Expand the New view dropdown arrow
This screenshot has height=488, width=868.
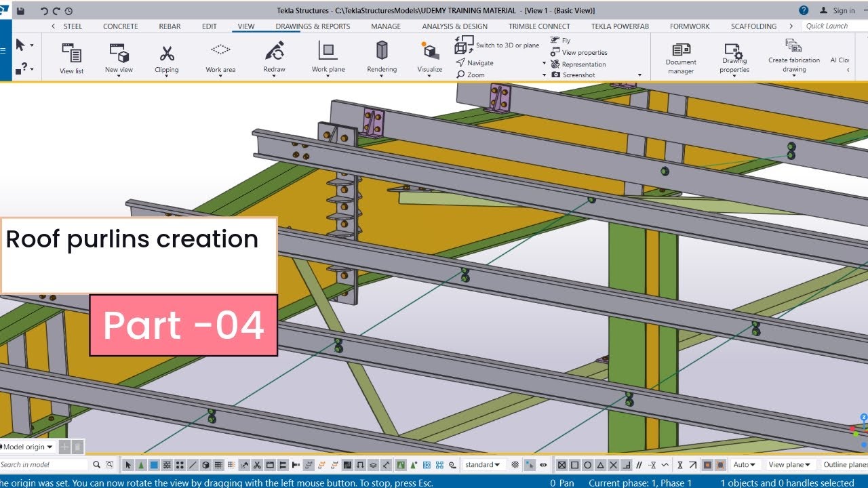coord(119,76)
